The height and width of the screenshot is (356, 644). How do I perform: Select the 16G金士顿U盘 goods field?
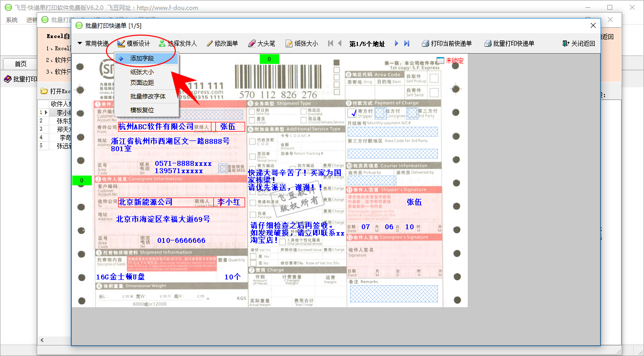tap(121, 277)
